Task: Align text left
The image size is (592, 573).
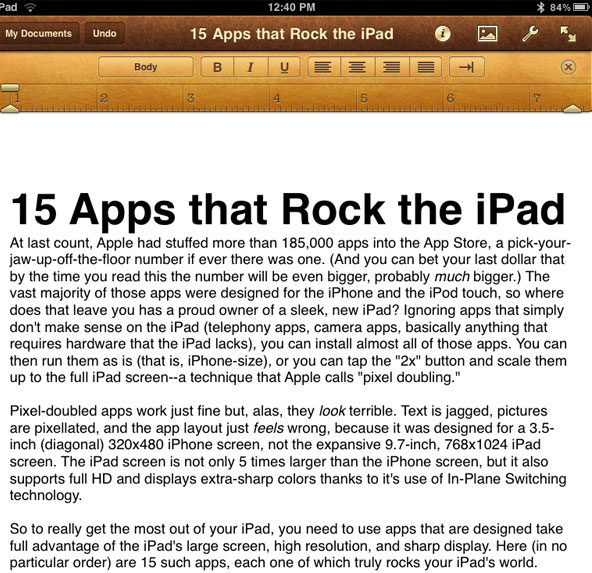Action: [x=323, y=67]
